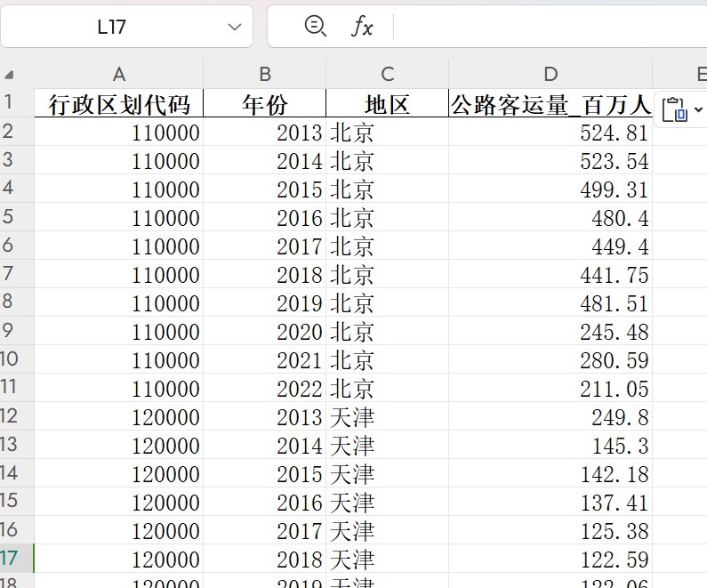
Task: Click the cell with value 125.38
Action: click(x=550, y=530)
